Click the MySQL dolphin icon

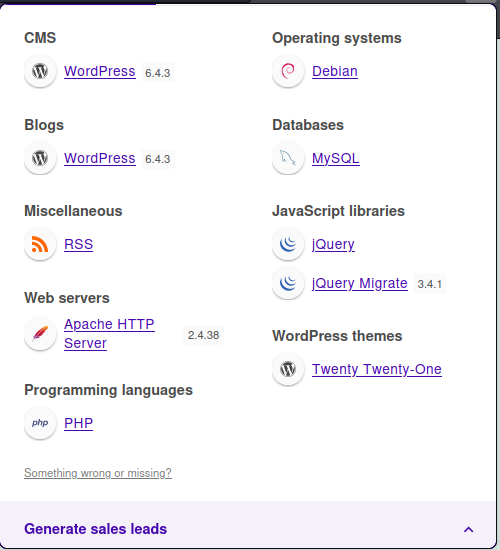[288, 158]
